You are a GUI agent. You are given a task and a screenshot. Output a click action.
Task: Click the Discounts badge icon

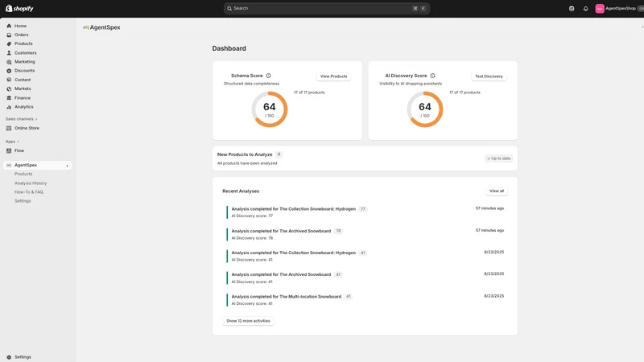pos(9,71)
